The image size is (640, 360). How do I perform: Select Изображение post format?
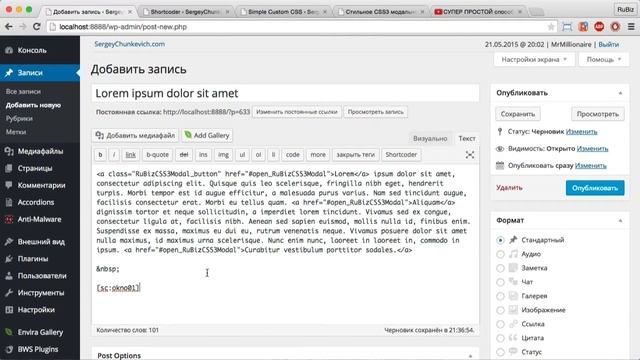click(x=500, y=310)
